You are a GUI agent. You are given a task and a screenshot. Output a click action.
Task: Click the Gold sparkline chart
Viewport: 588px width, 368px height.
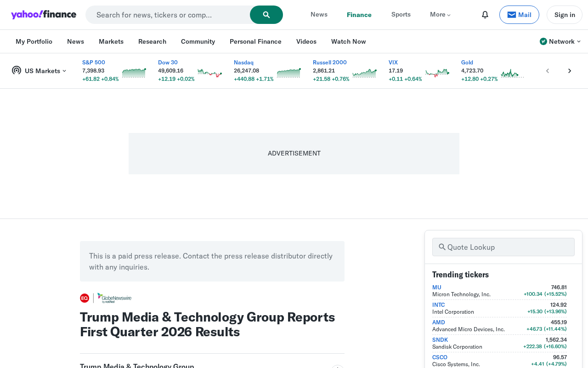(513, 73)
